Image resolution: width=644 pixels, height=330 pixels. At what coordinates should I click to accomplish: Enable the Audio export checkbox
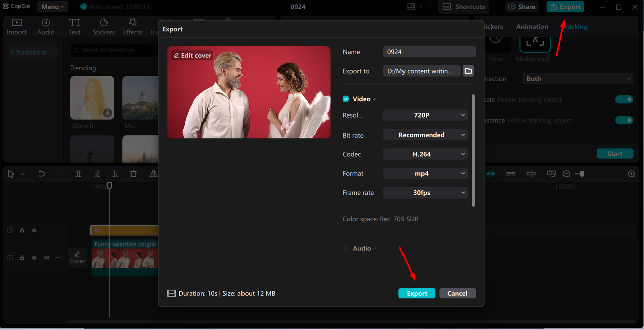point(346,248)
